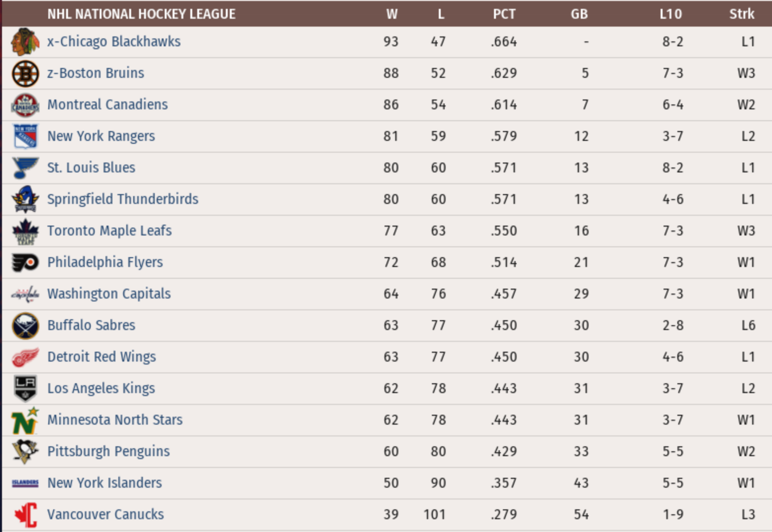Click the Strk column header
772x532 pixels.
(741, 14)
